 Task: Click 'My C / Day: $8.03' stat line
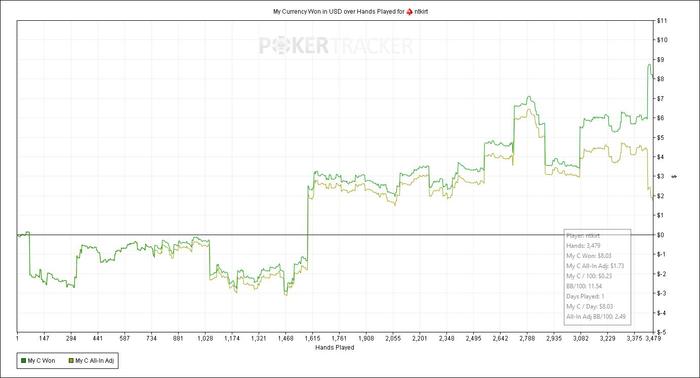(590, 307)
